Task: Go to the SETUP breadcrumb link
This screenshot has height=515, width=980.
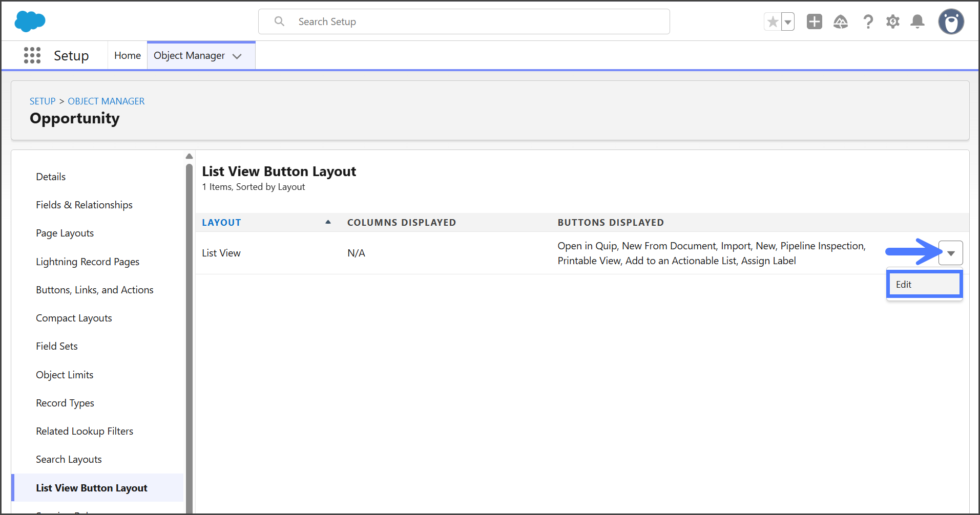Action: point(43,101)
